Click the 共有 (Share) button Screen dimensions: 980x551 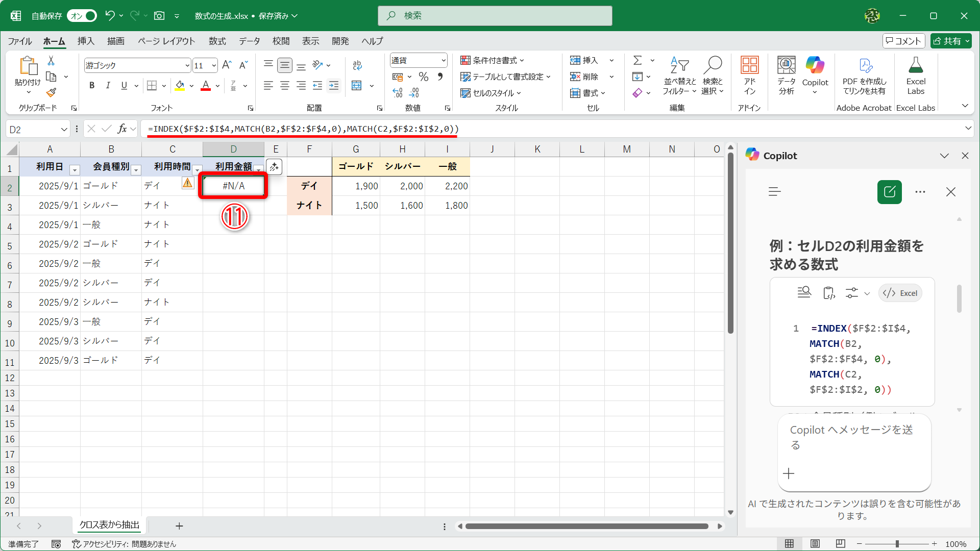(x=950, y=41)
